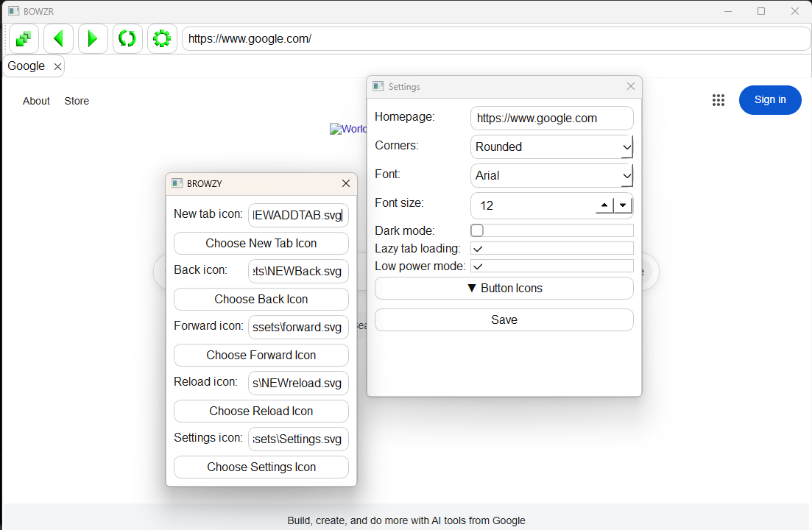Go back with the green left arrow

(58, 39)
